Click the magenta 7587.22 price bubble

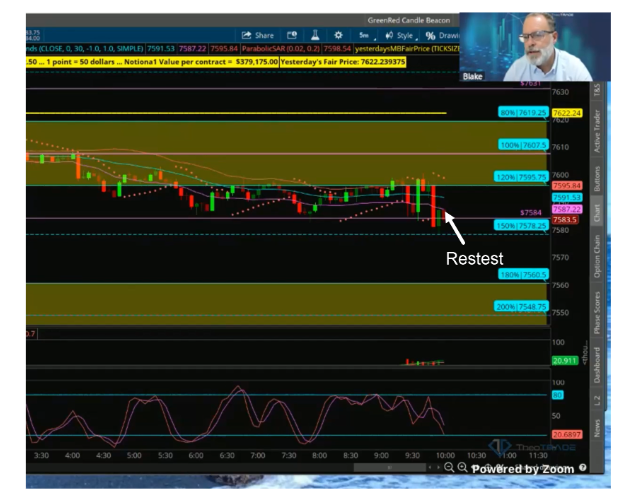pos(567,209)
